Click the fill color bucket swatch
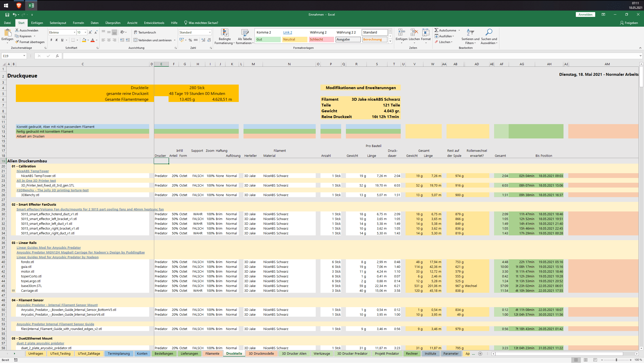This screenshot has width=644, height=363. pos(84,40)
